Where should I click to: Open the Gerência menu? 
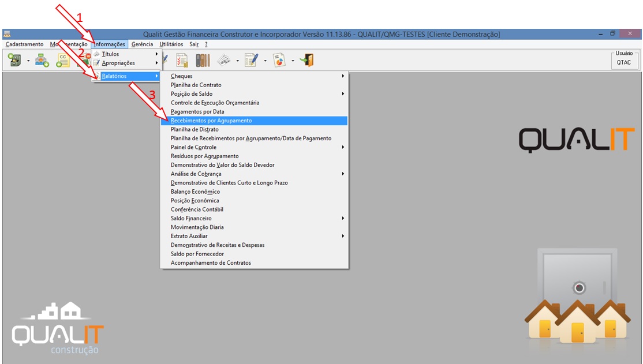click(142, 44)
